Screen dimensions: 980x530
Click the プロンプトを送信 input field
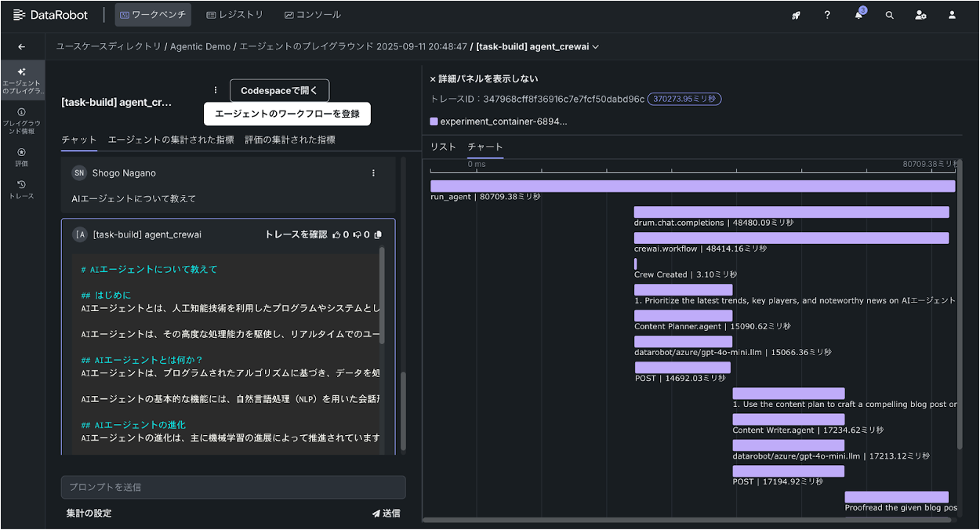[233, 487]
